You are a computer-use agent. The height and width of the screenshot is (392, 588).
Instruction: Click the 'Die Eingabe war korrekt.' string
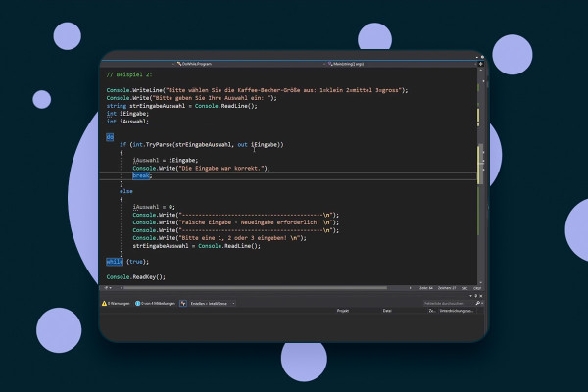click(x=222, y=168)
